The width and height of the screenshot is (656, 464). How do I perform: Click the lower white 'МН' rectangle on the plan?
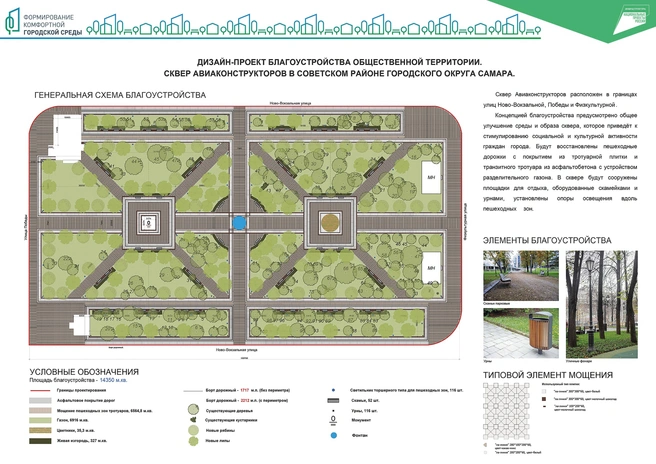pyautogui.click(x=431, y=268)
